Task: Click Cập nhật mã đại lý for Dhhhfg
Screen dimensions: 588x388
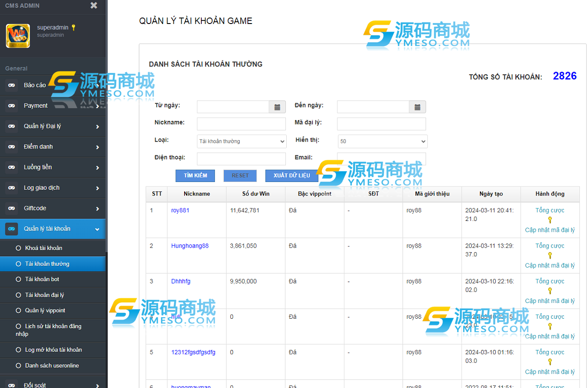Action: pyautogui.click(x=550, y=301)
